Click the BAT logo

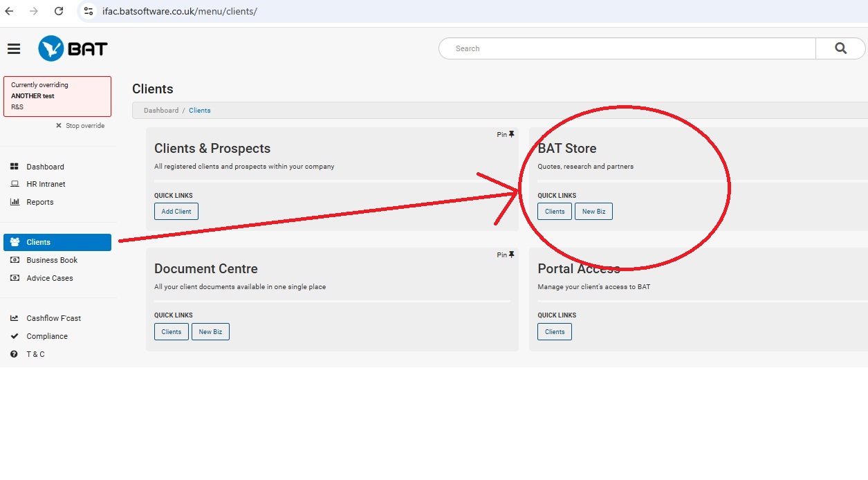point(73,48)
